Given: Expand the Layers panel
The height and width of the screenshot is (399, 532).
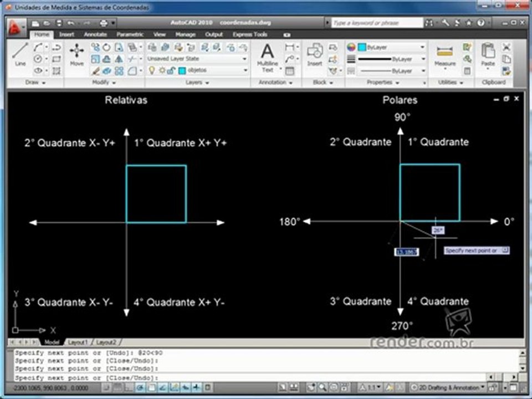Looking at the screenshot, I should [197, 82].
